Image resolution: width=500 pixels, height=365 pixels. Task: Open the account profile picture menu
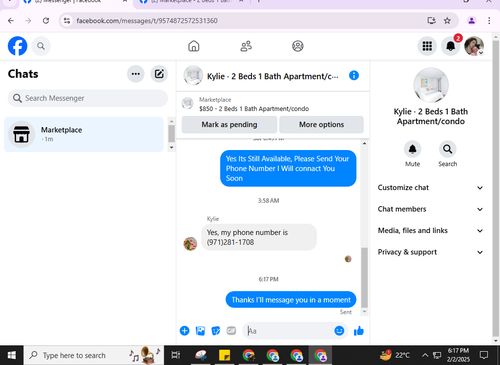[x=474, y=46]
